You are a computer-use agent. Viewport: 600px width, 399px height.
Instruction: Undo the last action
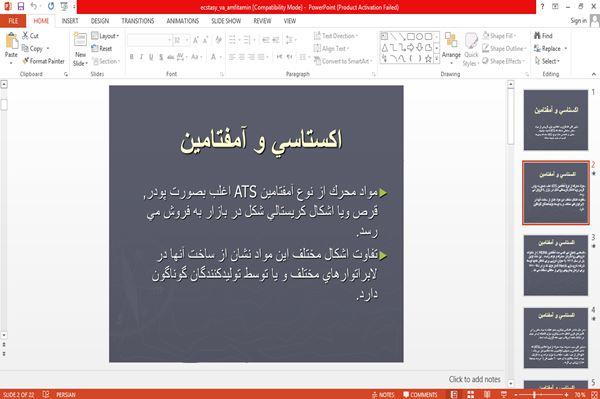34,7
